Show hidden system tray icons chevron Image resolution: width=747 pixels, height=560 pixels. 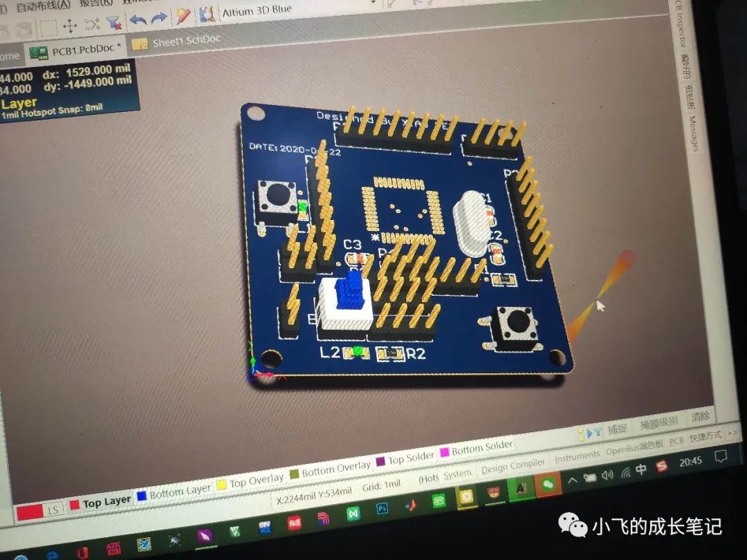tap(573, 480)
